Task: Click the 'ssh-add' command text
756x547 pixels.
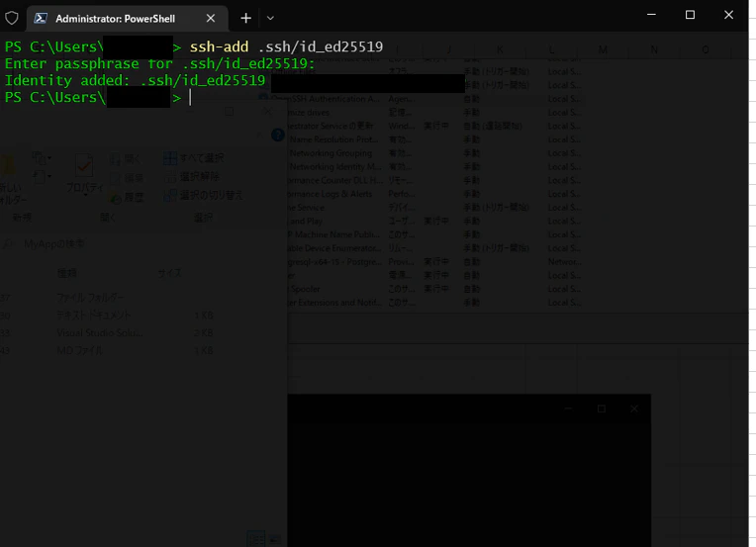Action: 219,46
